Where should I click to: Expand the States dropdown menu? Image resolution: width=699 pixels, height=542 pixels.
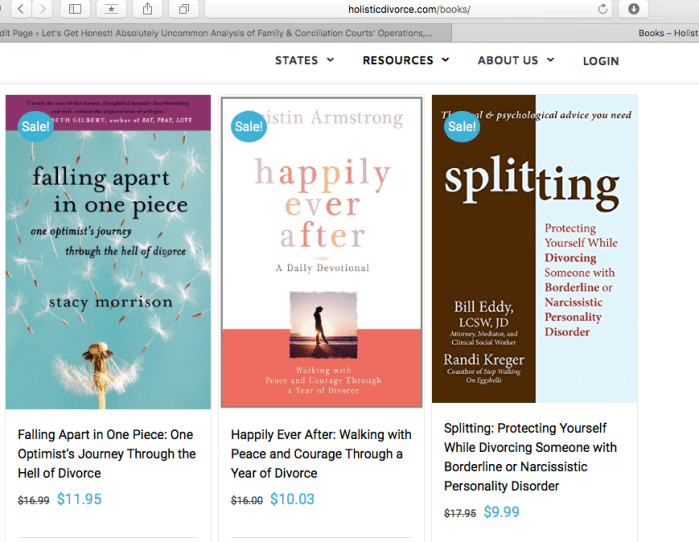[304, 60]
